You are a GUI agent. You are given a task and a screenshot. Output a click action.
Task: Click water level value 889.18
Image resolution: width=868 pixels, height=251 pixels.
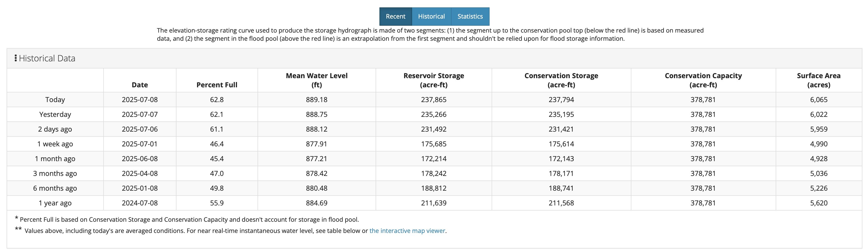[x=317, y=100]
